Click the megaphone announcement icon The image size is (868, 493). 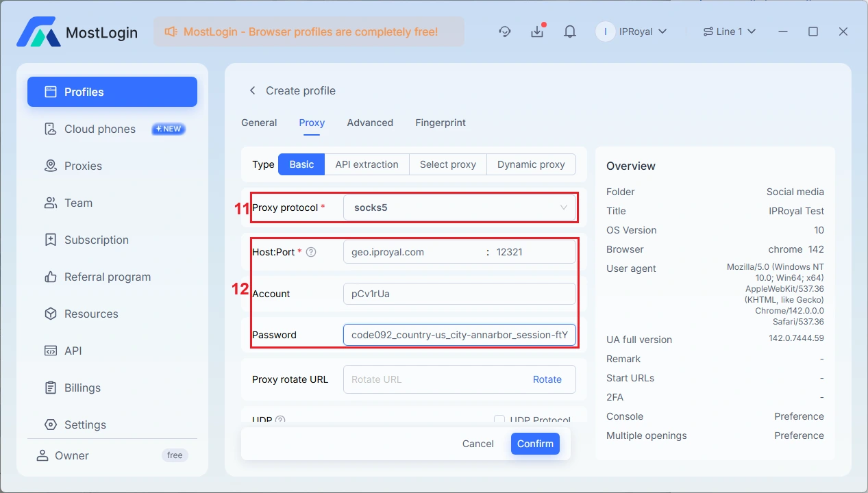171,31
